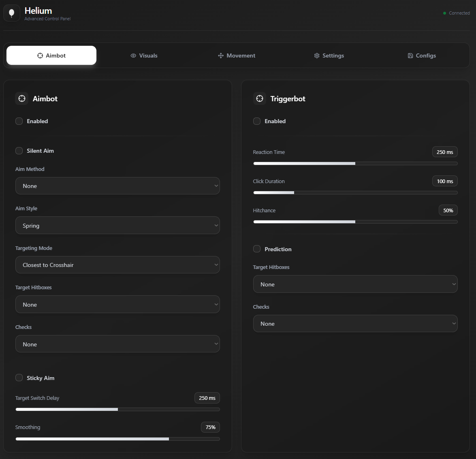The height and width of the screenshot is (459, 476).
Task: Adjust the Hitchance slider in the Triggerbot panel
Action: 355,222
